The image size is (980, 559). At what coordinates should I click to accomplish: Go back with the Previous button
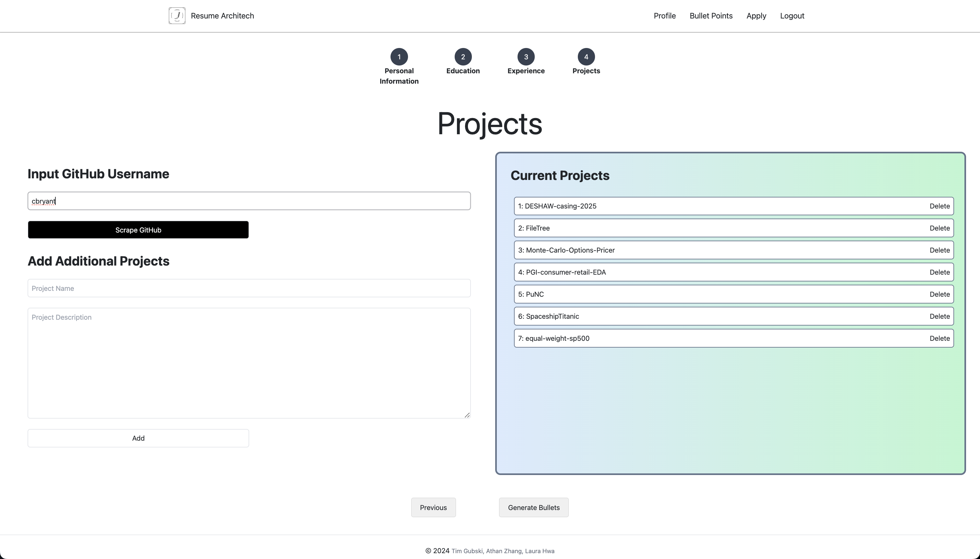coord(433,507)
